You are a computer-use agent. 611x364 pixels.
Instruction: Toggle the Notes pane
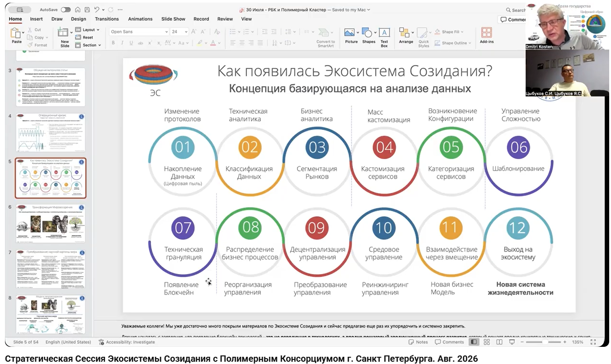pyautogui.click(x=418, y=342)
